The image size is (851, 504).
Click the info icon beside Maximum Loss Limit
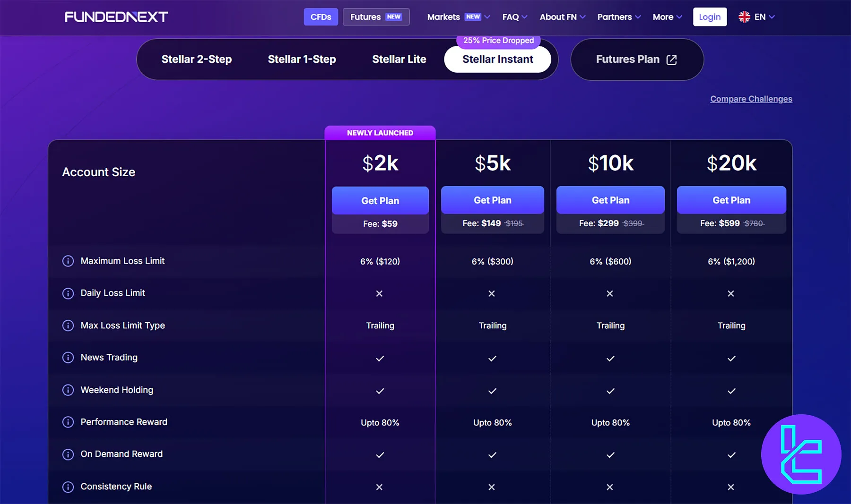point(68,261)
